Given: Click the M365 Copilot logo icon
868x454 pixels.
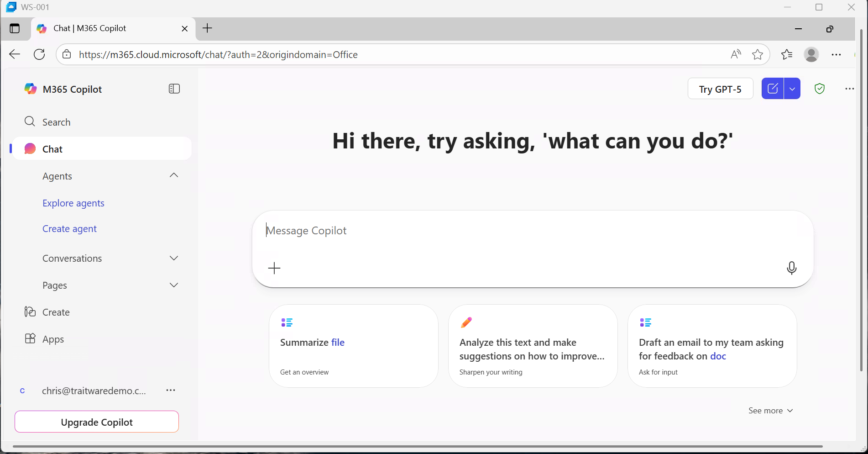Looking at the screenshot, I should click(31, 89).
